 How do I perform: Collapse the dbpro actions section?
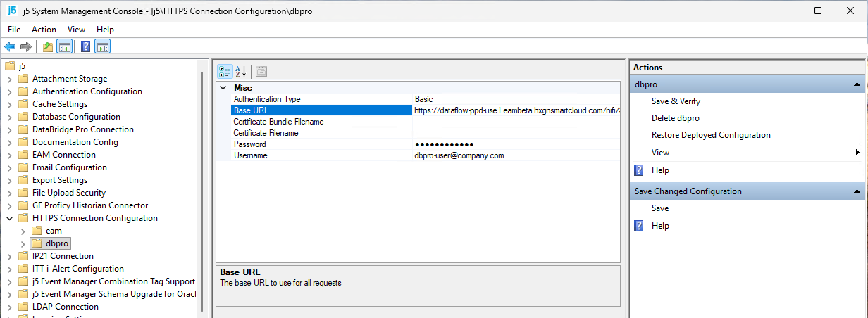click(x=857, y=84)
